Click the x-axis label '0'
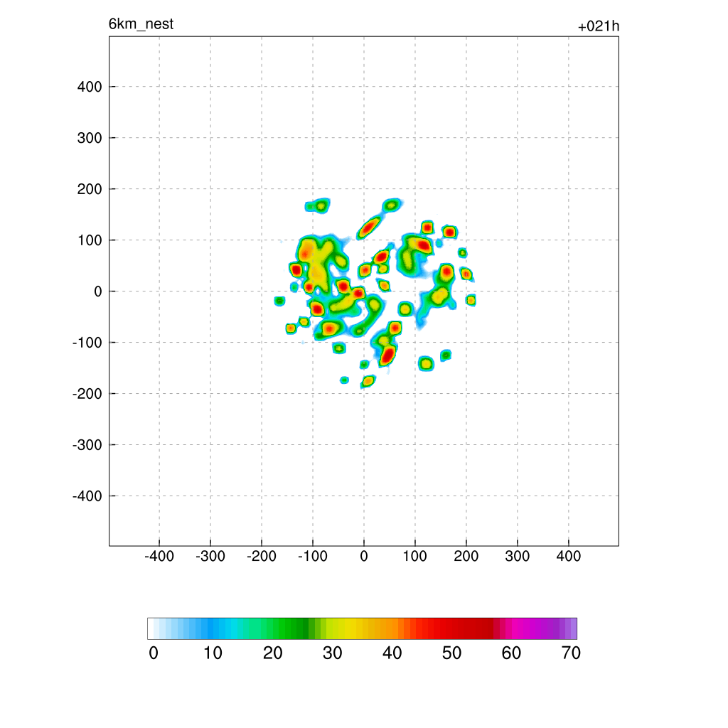728x728 pixels. (364, 556)
